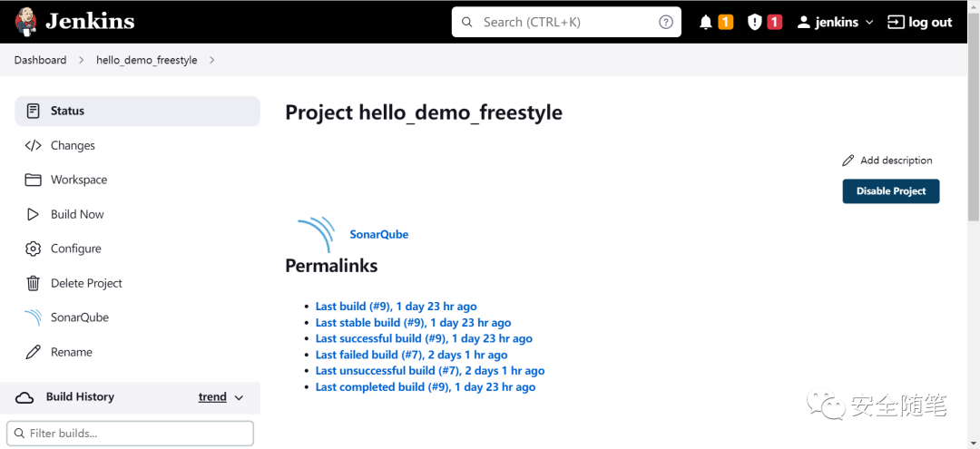The image size is (980, 449).
Task: Open the Status sidebar item
Action: [x=138, y=112]
